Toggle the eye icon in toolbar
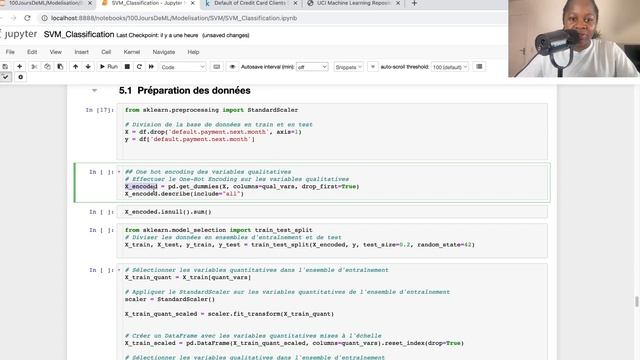This screenshot has height=360, width=640. pyautogui.click(x=232, y=67)
